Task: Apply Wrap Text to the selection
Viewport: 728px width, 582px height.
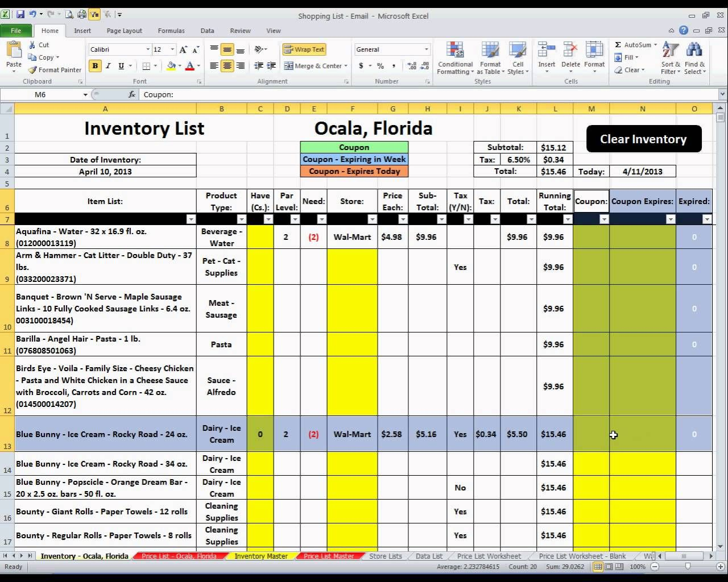Action: 304,49
